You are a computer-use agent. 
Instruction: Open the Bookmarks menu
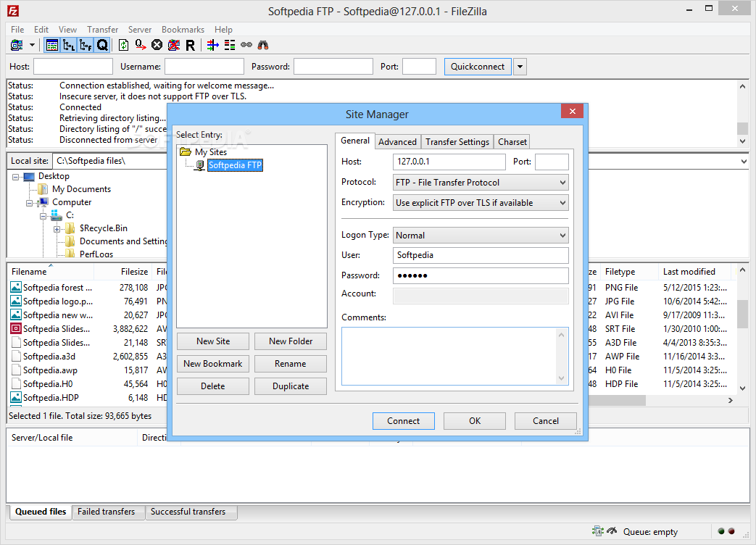[183, 30]
